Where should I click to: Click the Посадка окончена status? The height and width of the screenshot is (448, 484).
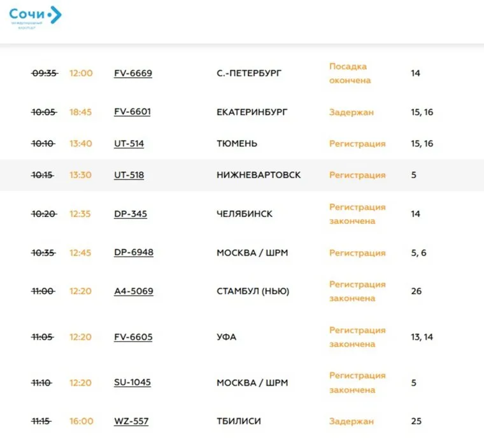[350, 73]
